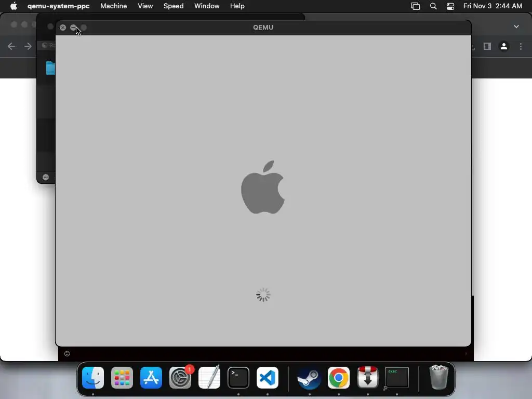
Task: Open Visual Studio Code from the Dock
Action: click(268, 378)
